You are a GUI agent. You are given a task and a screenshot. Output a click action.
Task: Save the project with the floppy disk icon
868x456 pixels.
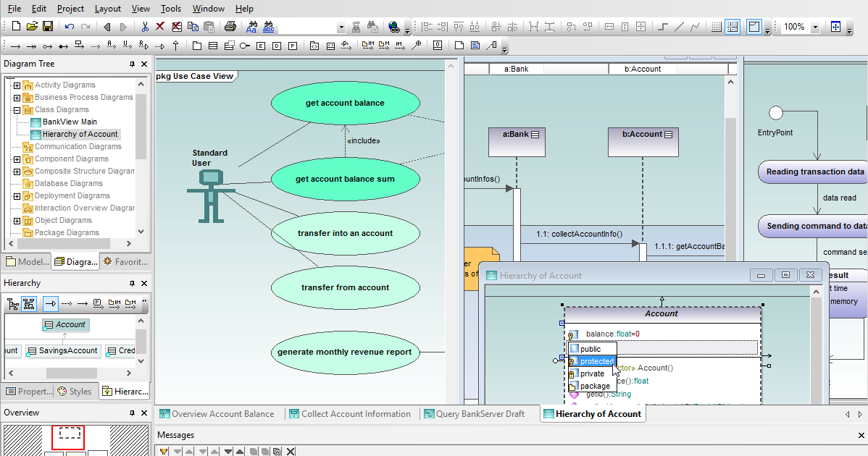pos(48,27)
